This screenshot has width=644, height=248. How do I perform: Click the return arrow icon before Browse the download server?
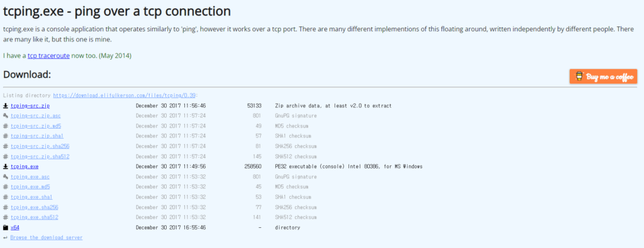coord(5,237)
